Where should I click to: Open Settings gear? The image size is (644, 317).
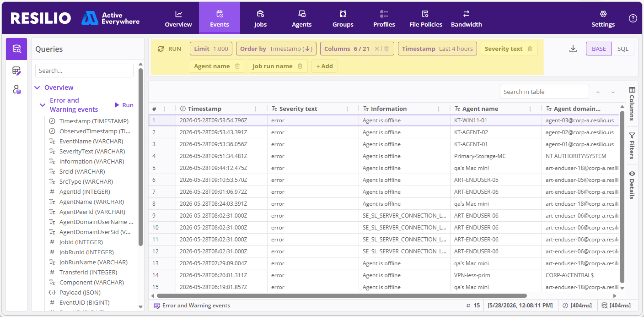pyautogui.click(x=603, y=18)
